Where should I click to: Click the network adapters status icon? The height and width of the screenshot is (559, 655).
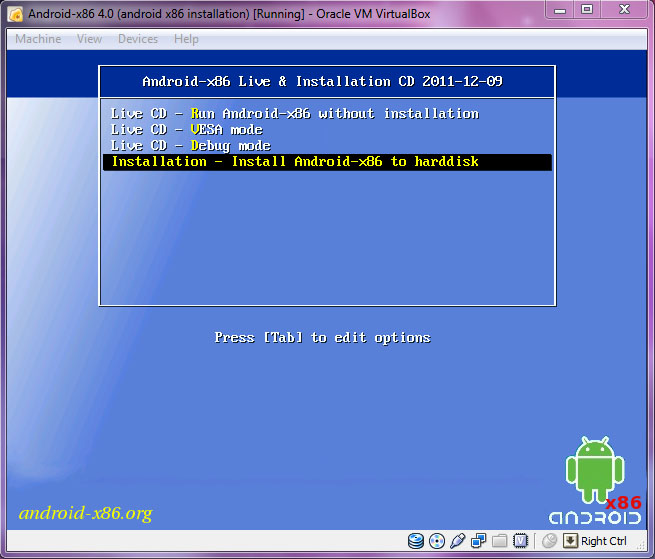click(479, 541)
